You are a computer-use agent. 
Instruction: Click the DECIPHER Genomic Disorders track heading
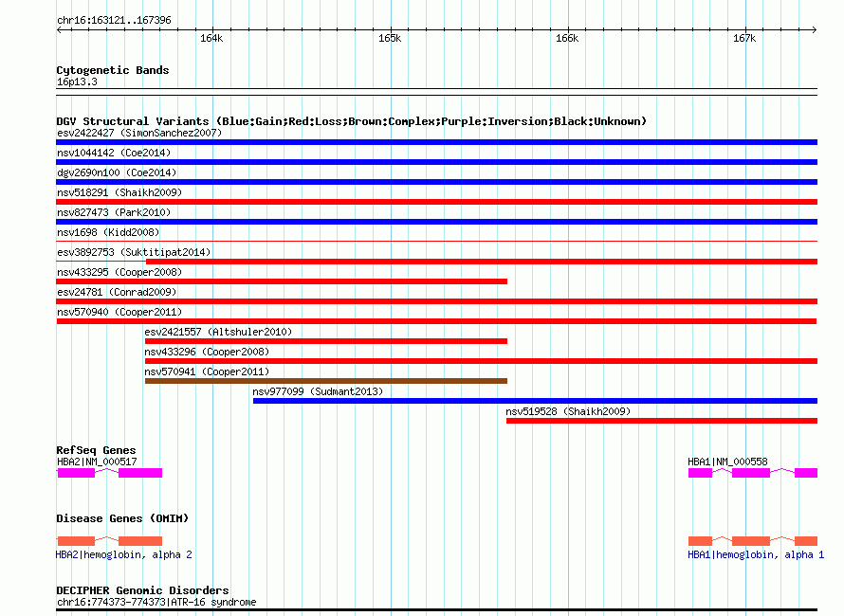tap(142, 590)
